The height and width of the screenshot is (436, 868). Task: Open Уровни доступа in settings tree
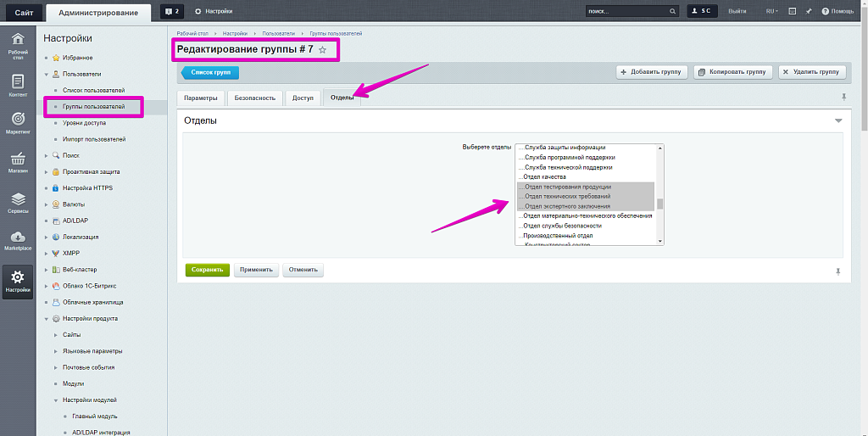coord(84,123)
